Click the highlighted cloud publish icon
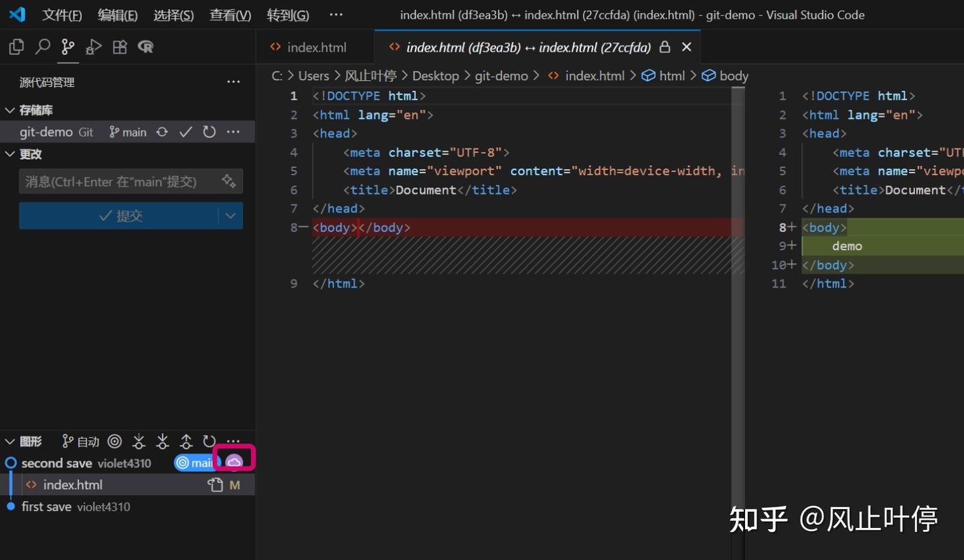The image size is (964, 560). point(234,461)
